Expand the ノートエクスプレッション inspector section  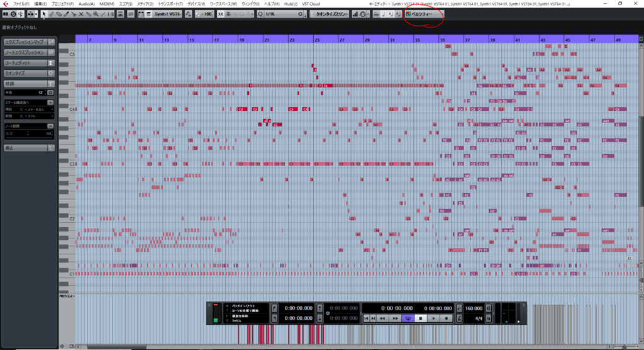click(29, 52)
